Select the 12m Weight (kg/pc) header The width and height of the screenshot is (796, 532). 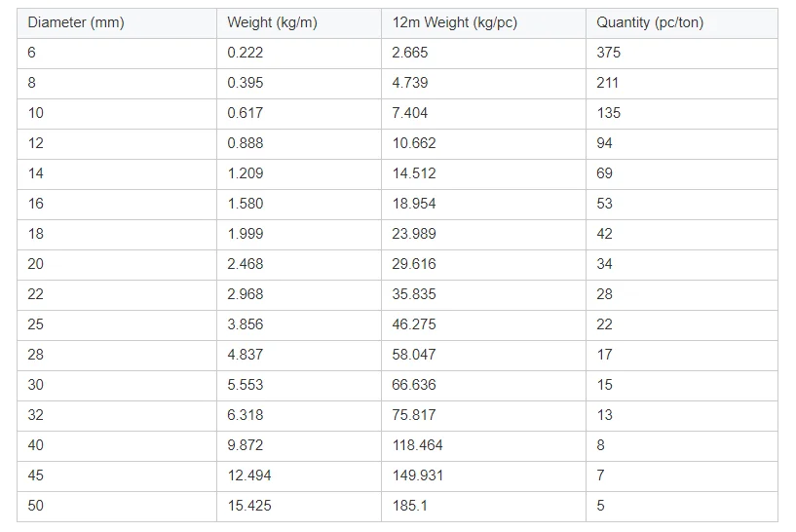(x=454, y=22)
